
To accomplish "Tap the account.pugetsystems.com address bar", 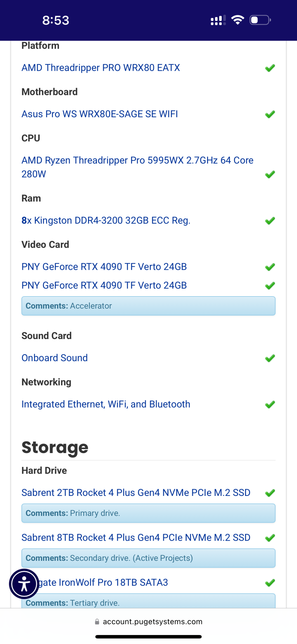I will pos(152,621).
